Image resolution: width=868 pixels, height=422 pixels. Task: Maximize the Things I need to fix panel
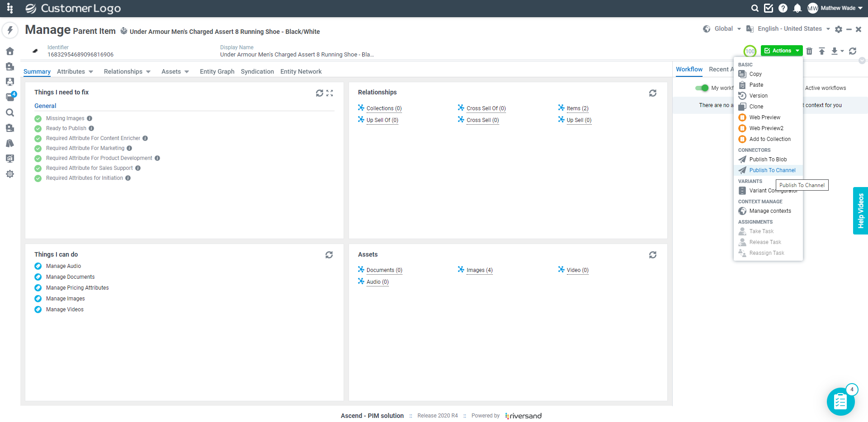click(x=330, y=93)
